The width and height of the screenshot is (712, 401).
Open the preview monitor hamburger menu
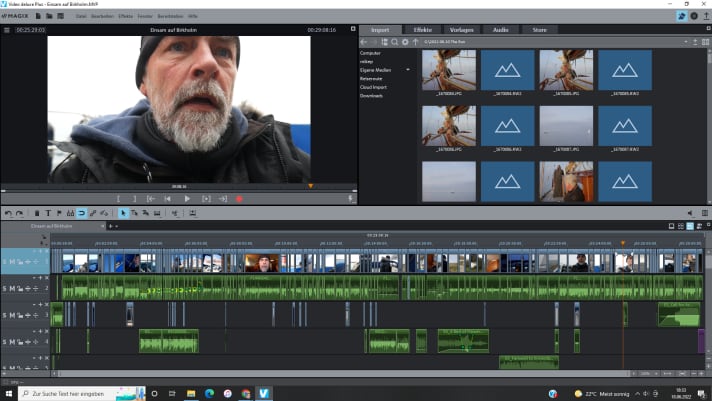tap(6, 30)
